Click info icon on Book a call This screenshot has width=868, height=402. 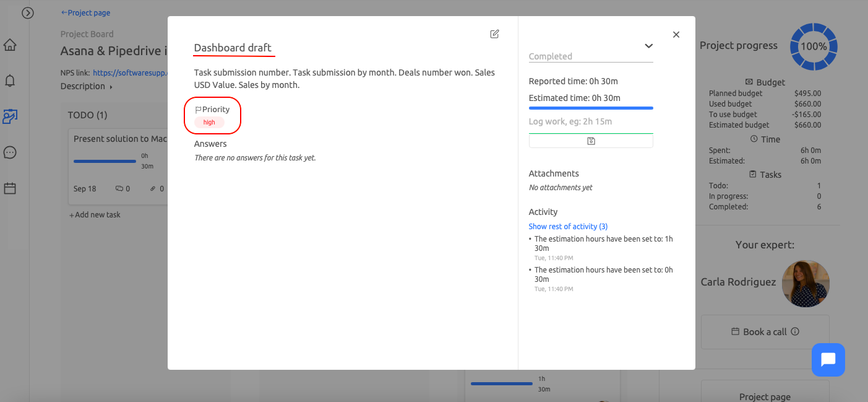click(x=795, y=331)
